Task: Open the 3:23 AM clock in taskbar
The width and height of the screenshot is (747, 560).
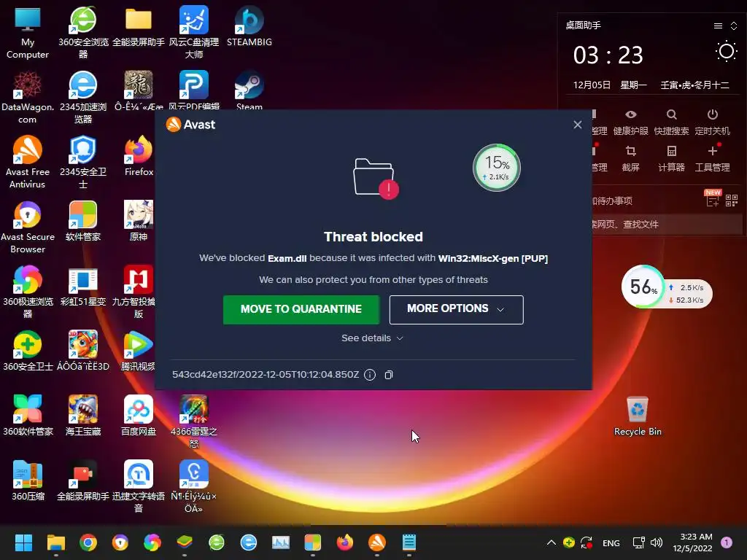Action: [692, 542]
